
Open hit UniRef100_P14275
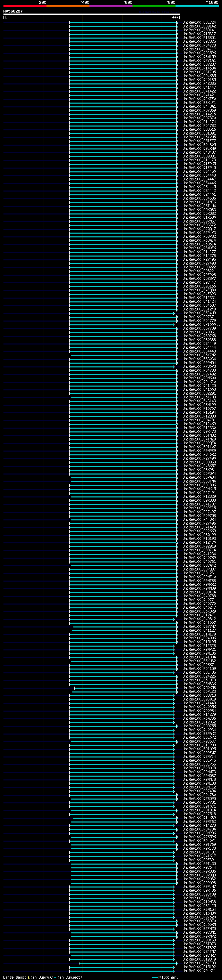199,114
